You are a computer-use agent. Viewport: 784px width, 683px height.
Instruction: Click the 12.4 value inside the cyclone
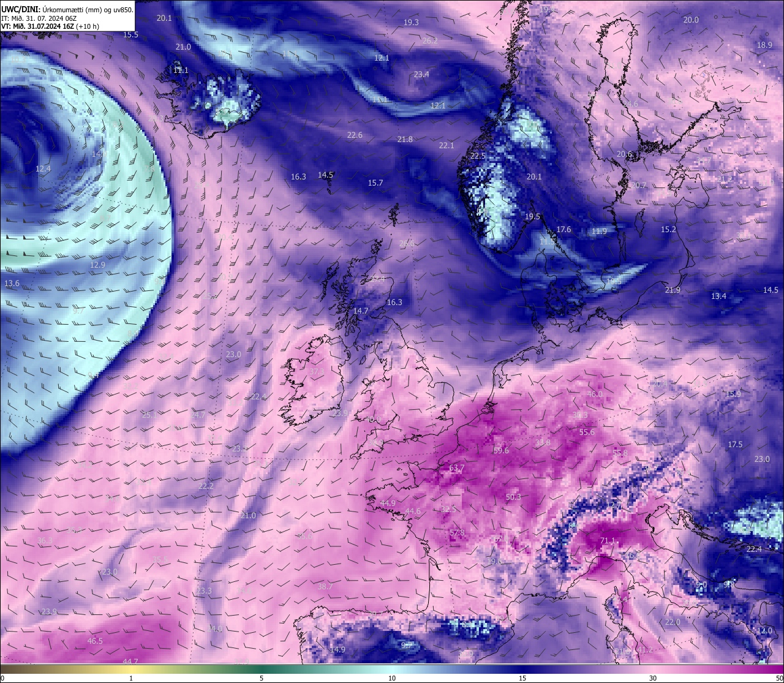(x=43, y=168)
